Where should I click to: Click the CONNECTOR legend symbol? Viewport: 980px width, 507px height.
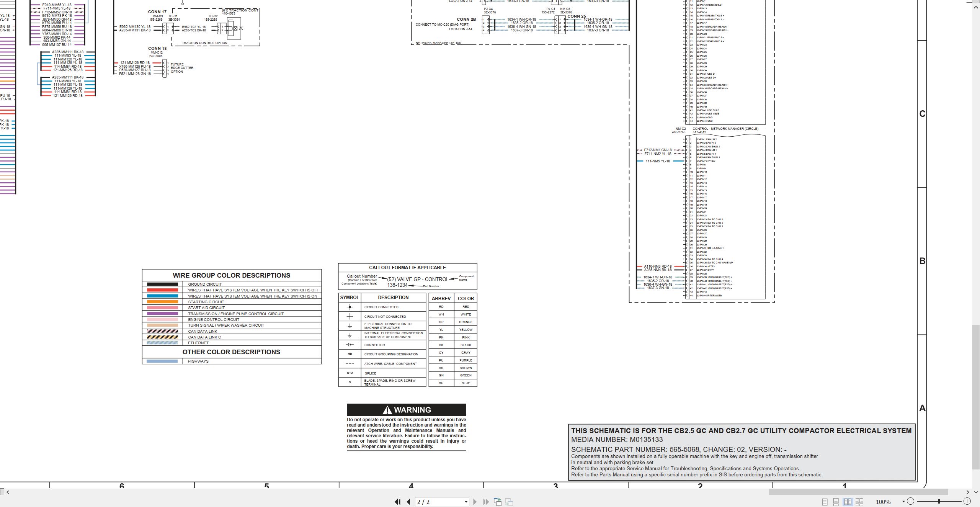pos(350,345)
